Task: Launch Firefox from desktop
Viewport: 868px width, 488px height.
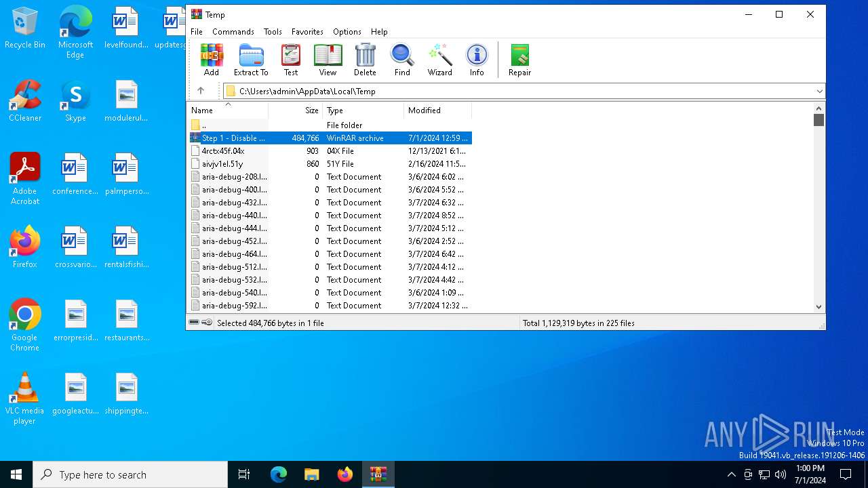Action: 25,247
